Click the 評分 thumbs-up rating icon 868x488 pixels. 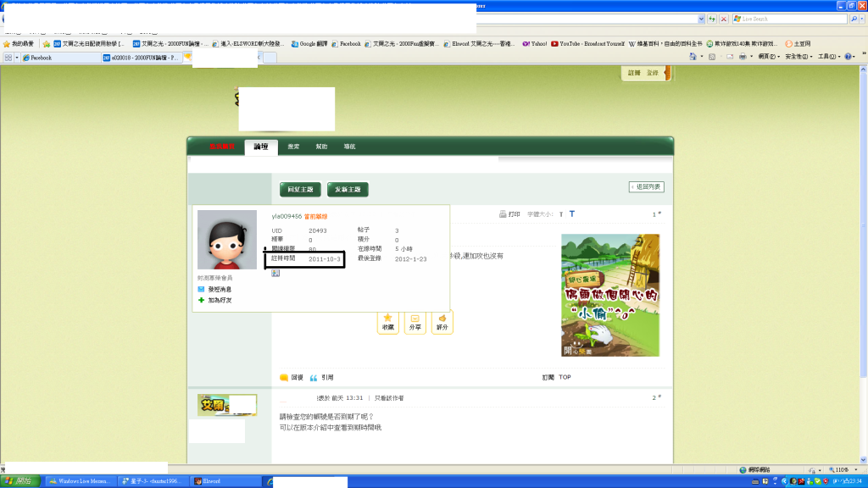(x=442, y=319)
